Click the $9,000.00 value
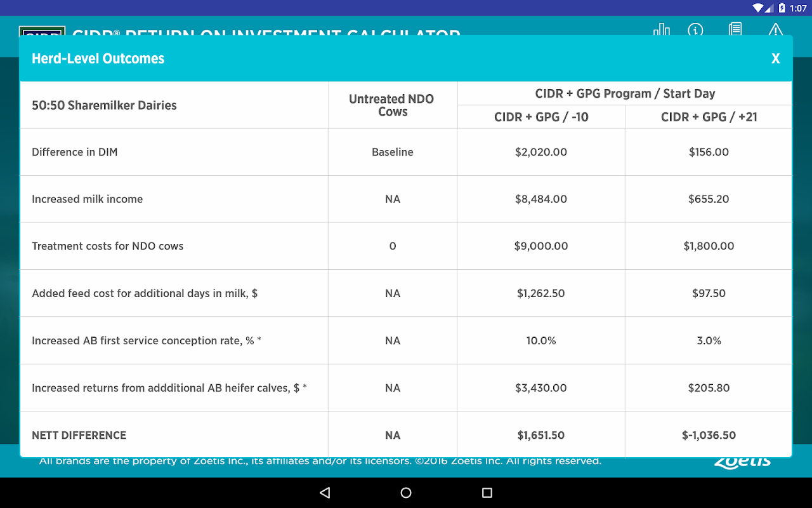 (x=541, y=246)
